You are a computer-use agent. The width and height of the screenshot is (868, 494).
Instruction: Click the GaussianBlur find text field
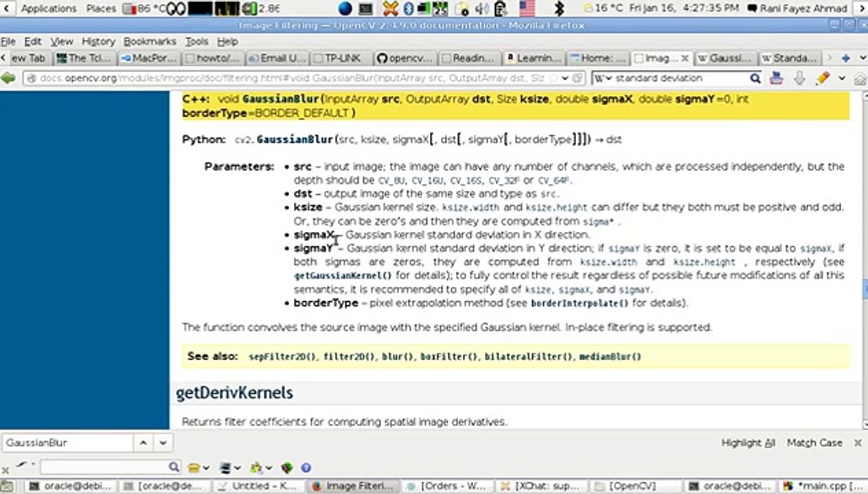tap(67, 443)
